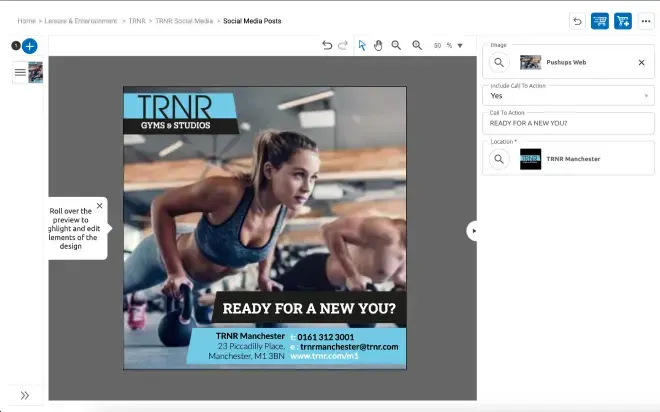
Task: Remove the Pushups Web image selection
Action: tap(641, 62)
